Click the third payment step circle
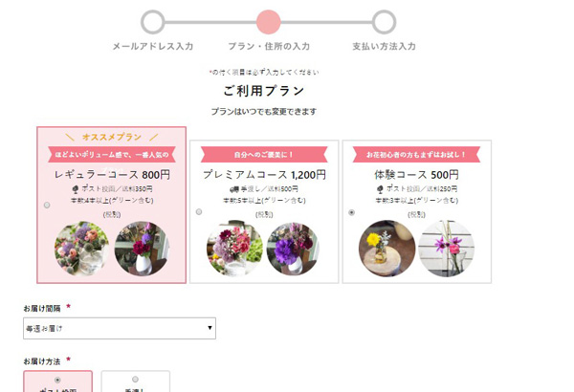 coord(384,22)
